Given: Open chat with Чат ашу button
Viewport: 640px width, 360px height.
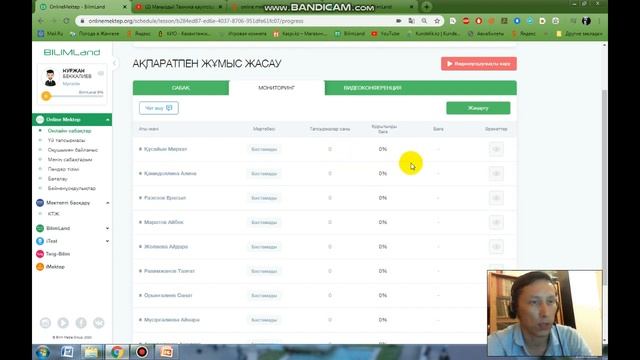Looking at the screenshot, I should click(159, 108).
